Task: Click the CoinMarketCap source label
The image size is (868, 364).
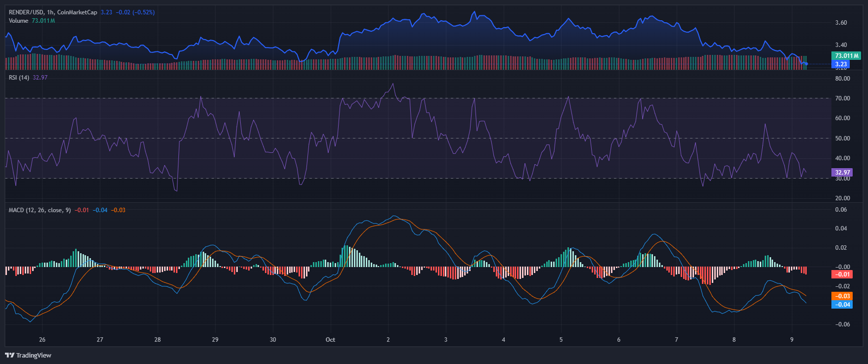Action: pyautogui.click(x=77, y=12)
